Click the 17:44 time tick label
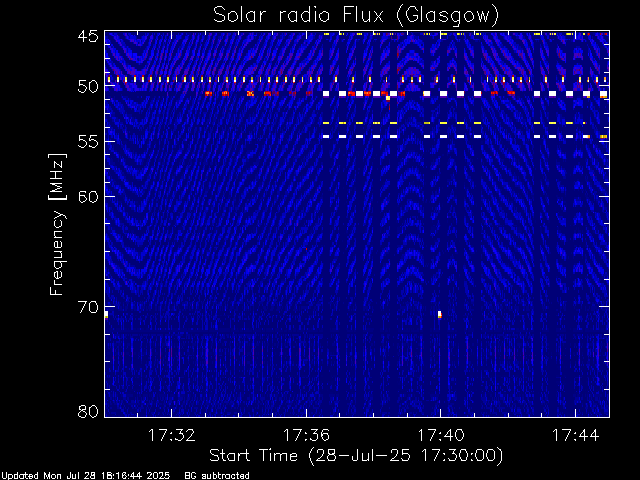Screen dimensions: 640x480 pos(576,435)
